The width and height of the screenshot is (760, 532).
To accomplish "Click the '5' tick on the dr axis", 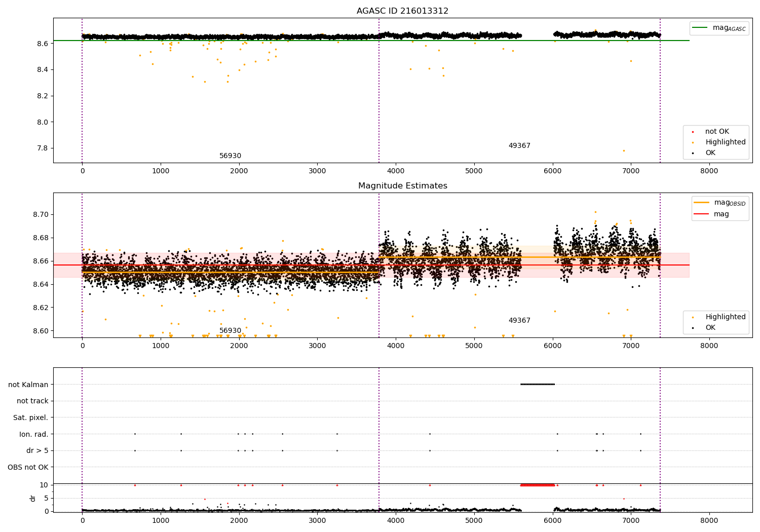I will pyautogui.click(x=46, y=498).
